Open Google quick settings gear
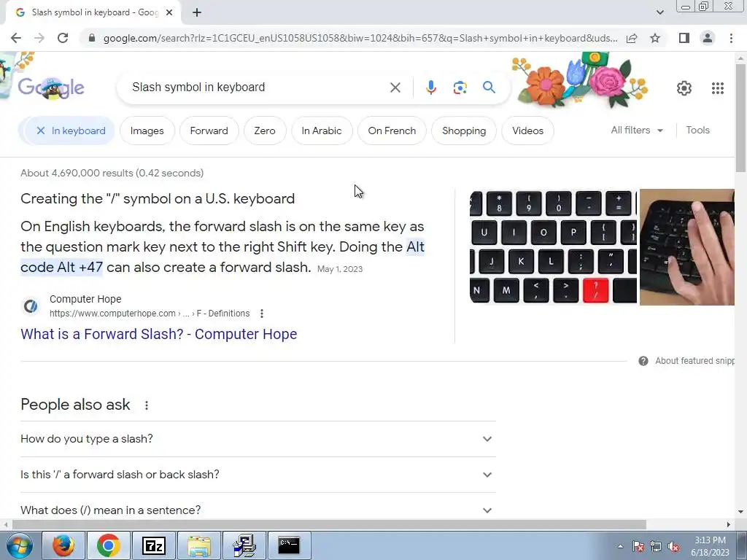Image resolution: width=747 pixels, height=560 pixels. tap(684, 87)
